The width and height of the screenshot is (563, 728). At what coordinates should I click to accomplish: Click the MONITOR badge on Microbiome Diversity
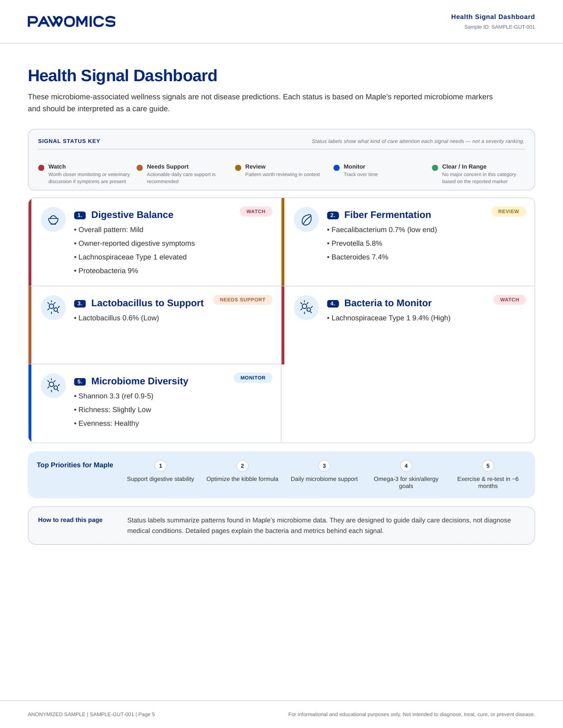pyautogui.click(x=253, y=378)
